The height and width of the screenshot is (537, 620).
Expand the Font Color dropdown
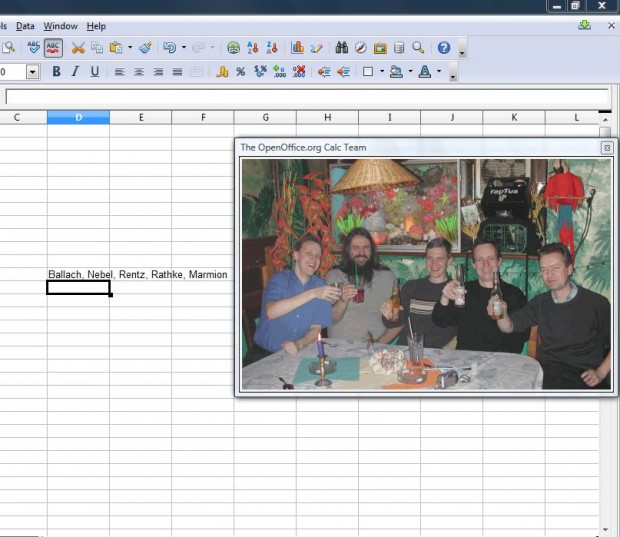tap(439, 72)
